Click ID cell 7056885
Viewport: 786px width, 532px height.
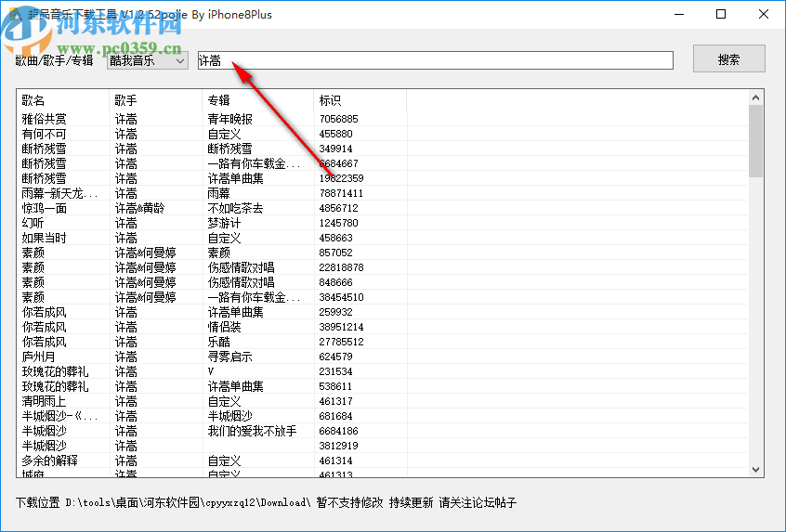click(338, 119)
